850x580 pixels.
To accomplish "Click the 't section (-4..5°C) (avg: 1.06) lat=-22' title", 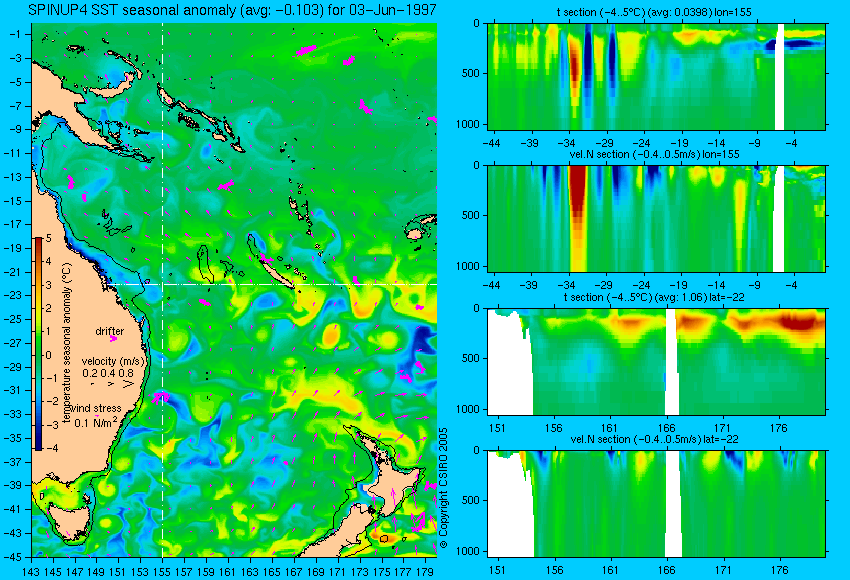I will (654, 297).
